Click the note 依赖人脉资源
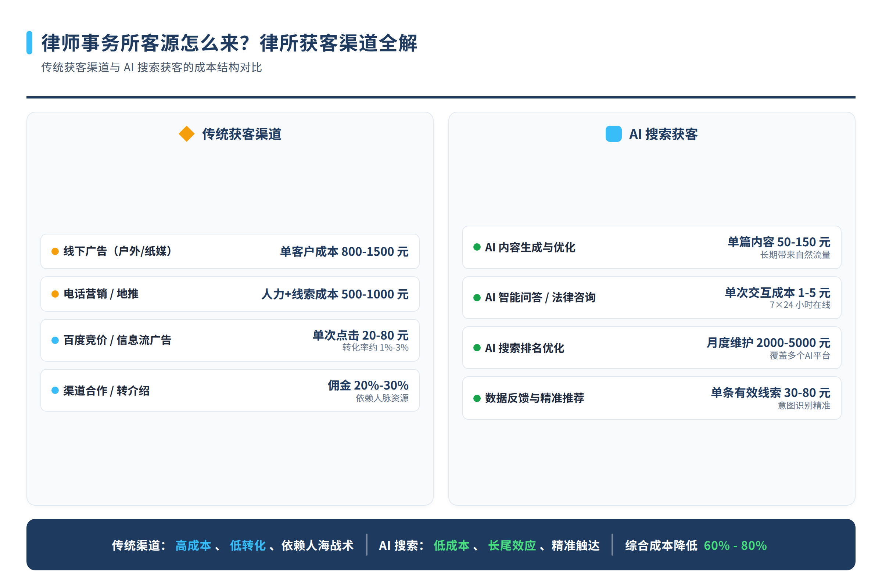The height and width of the screenshot is (588, 882). pos(382,398)
